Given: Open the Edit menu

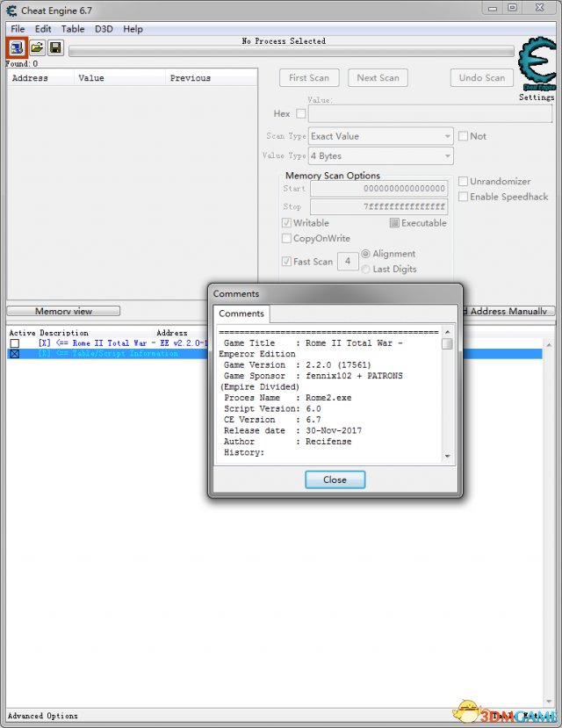Looking at the screenshot, I should point(43,29).
